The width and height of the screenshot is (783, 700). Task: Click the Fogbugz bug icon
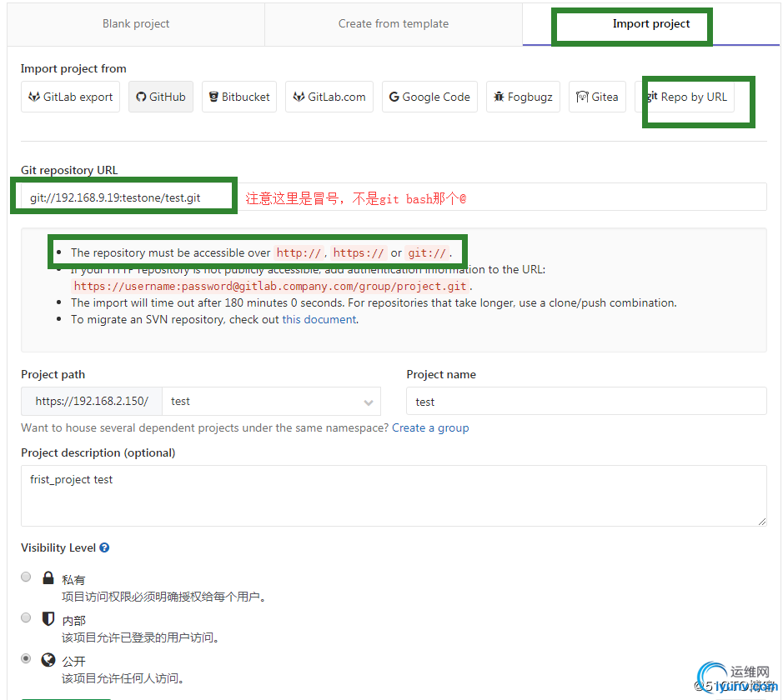(499, 97)
